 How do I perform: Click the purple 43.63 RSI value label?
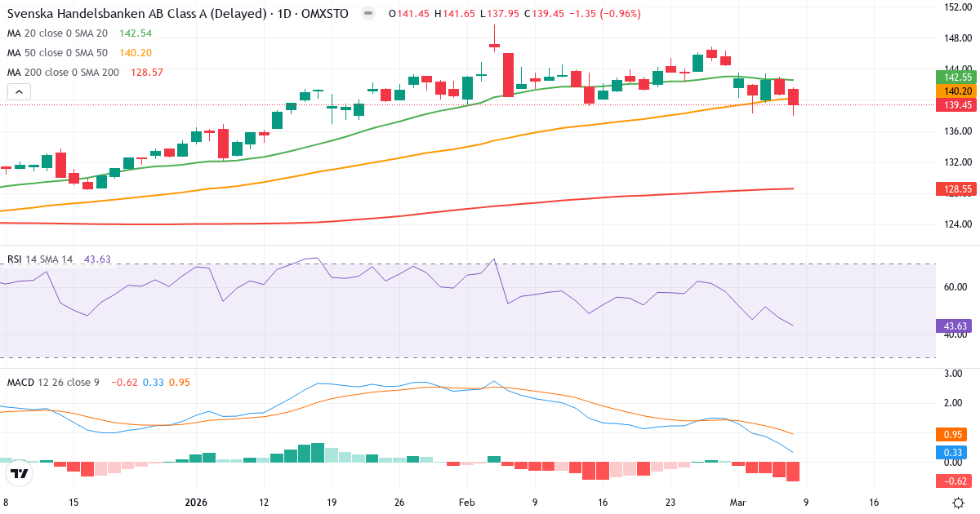955,326
